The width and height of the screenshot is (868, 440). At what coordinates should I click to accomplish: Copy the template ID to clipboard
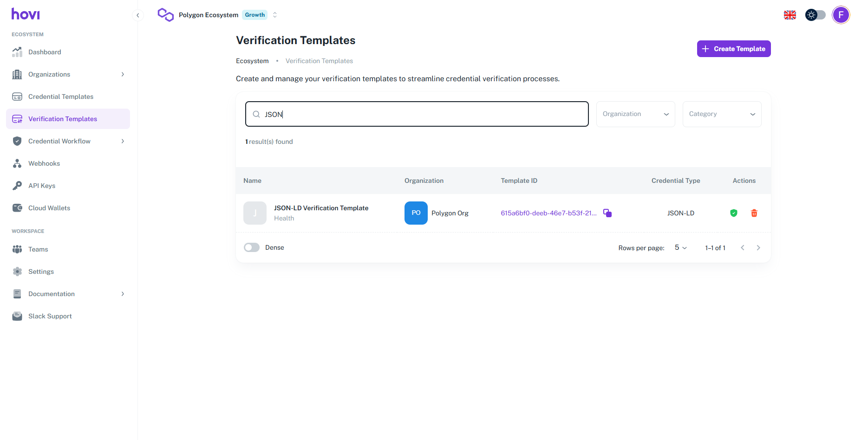click(x=607, y=213)
